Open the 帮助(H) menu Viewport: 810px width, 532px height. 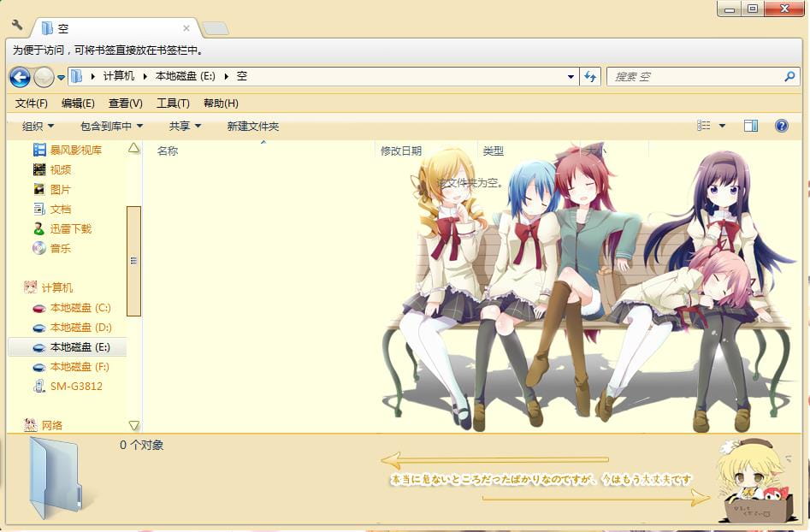pyautogui.click(x=221, y=103)
